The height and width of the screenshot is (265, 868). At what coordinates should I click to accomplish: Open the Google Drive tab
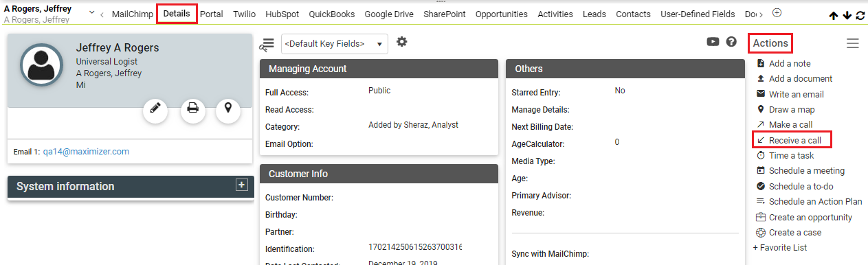pyautogui.click(x=389, y=14)
